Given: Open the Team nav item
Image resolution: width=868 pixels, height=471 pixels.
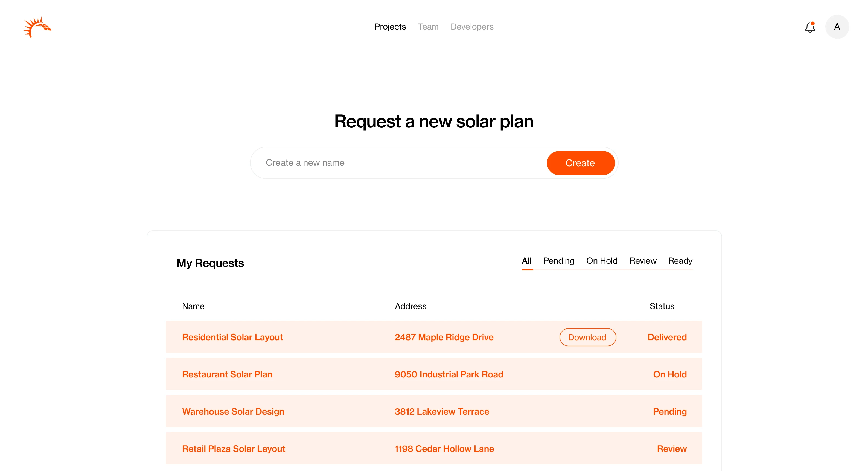Looking at the screenshot, I should pos(428,27).
